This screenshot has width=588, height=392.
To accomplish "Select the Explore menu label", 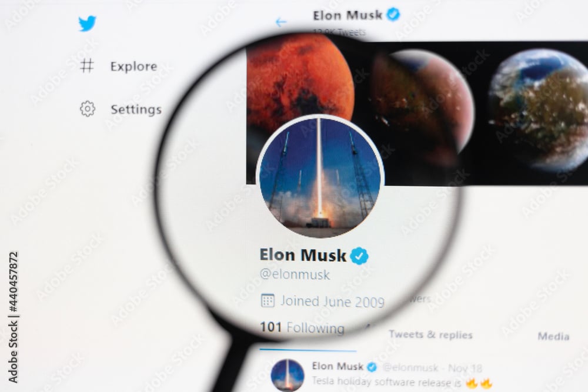I will point(133,66).
